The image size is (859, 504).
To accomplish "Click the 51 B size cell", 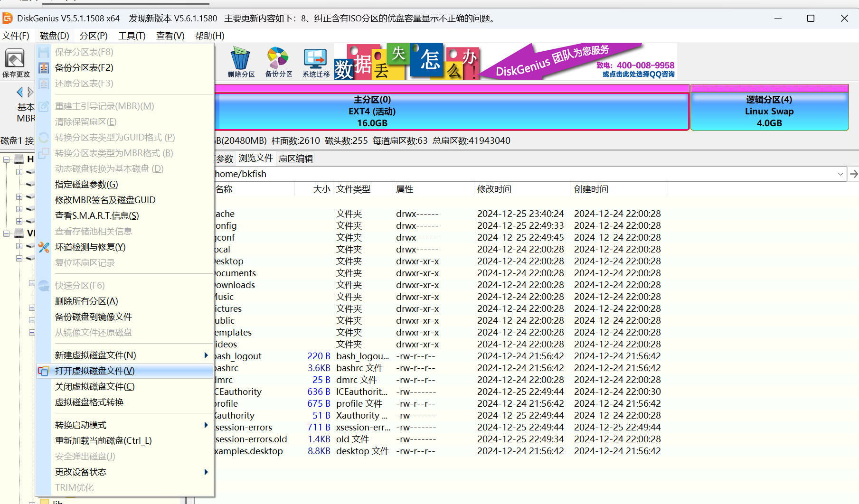I will (x=321, y=416).
